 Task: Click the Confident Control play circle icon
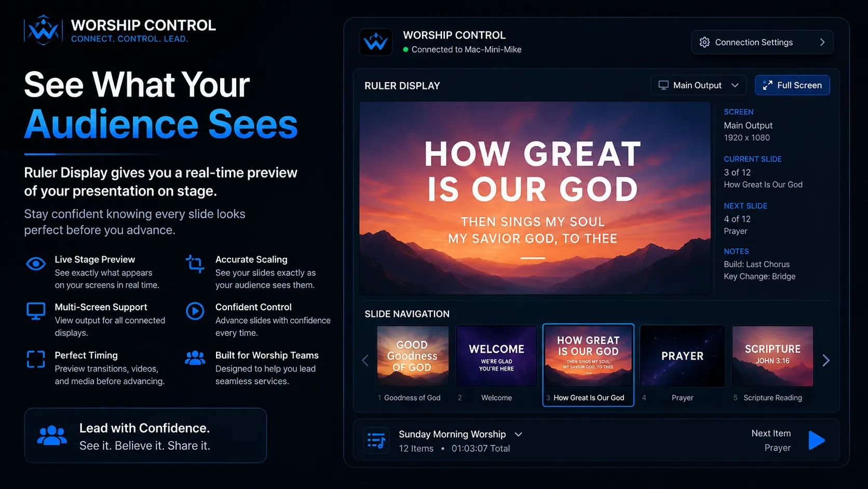click(195, 311)
